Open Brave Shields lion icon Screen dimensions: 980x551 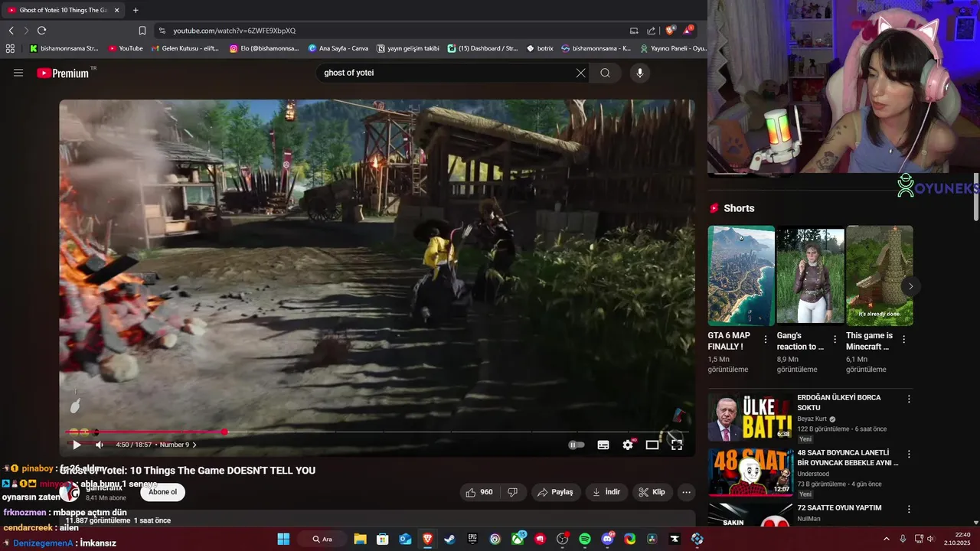click(671, 31)
